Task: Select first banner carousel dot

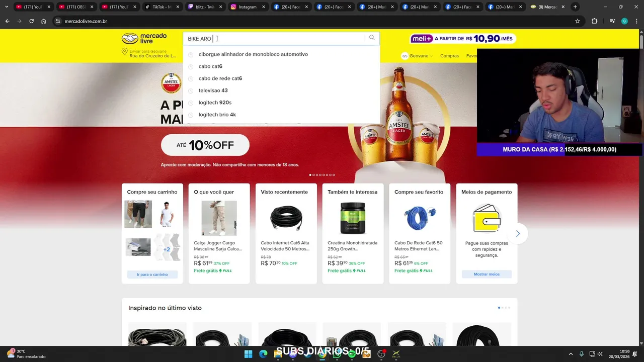Action: pos(310,175)
